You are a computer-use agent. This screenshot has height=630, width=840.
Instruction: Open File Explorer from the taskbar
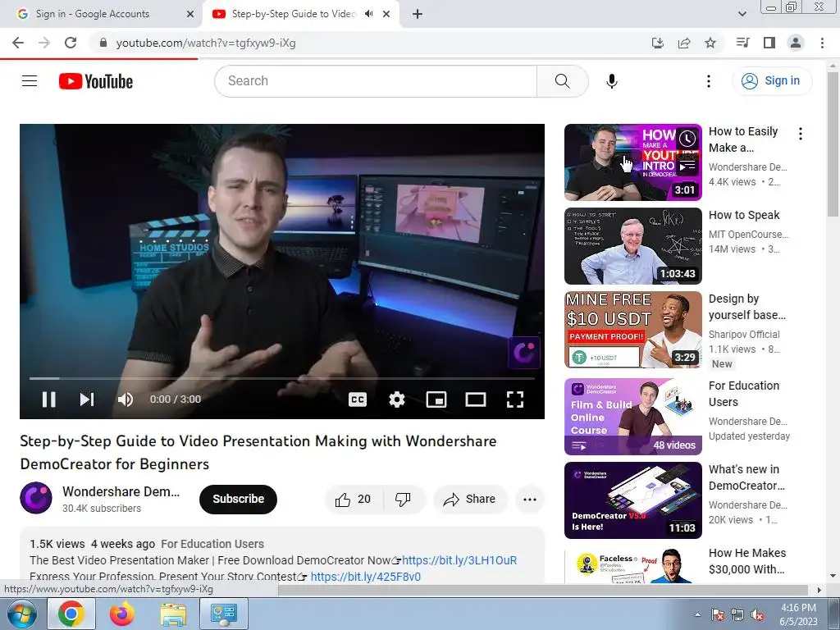173,614
